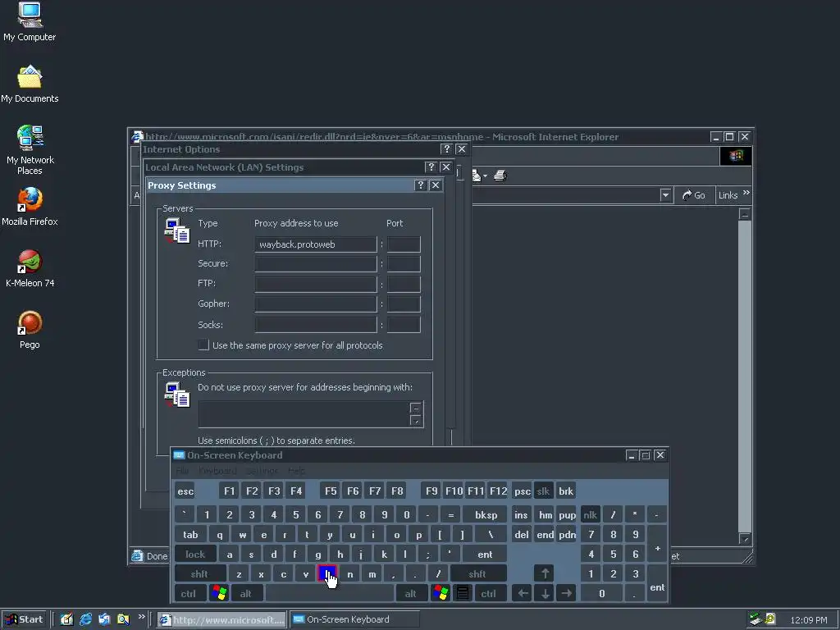The height and width of the screenshot is (630, 840).
Task: Expand quick launch overflow chevron
Action: (142, 617)
